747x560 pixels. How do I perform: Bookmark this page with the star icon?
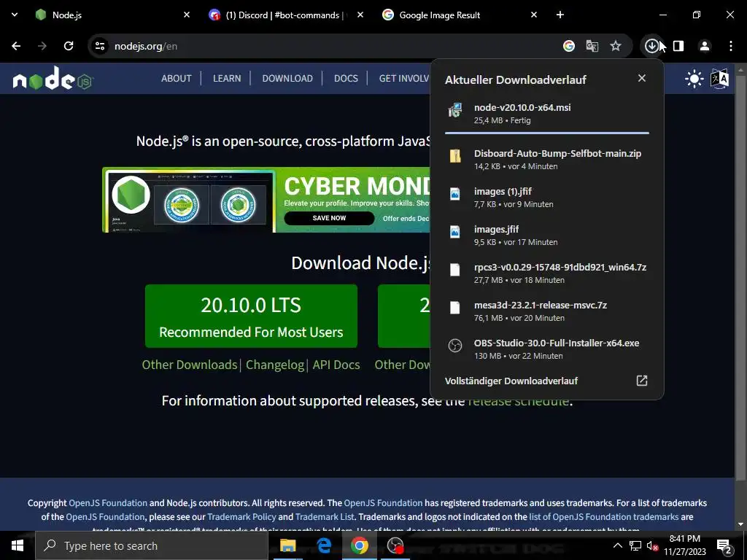click(x=616, y=46)
